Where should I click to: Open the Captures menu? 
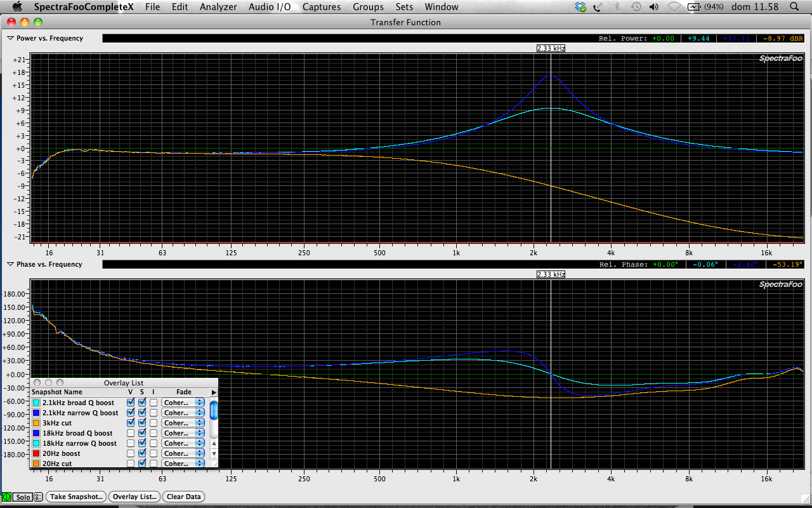pos(321,7)
